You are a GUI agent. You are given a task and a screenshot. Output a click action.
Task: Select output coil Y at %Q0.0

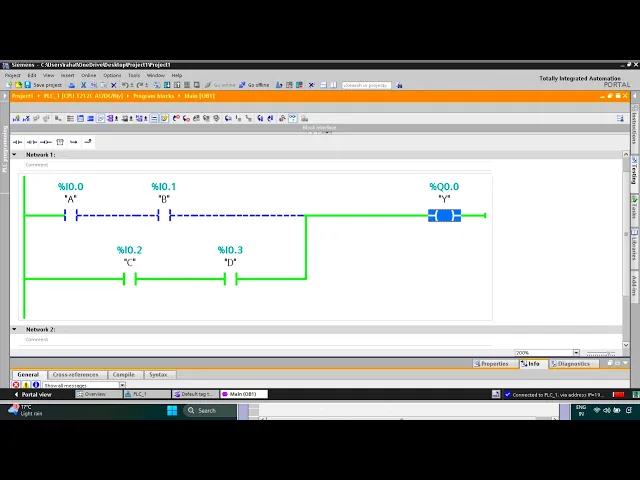(x=444, y=215)
